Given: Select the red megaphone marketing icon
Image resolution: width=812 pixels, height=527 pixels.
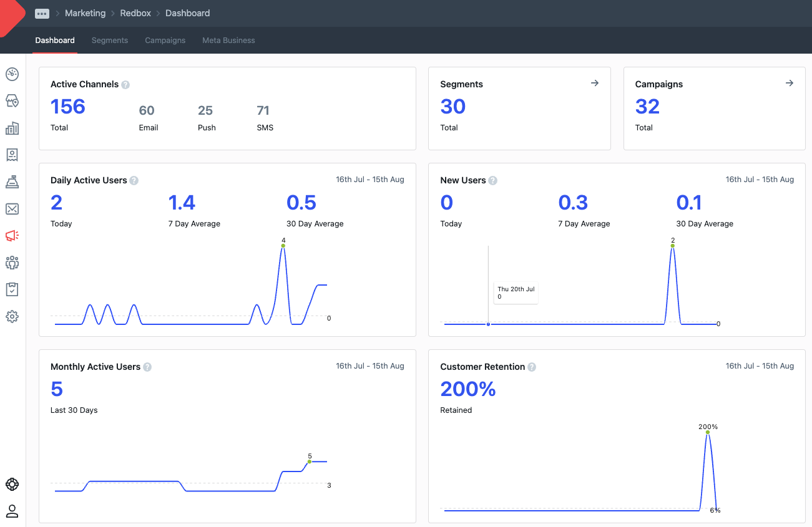Looking at the screenshot, I should (x=12, y=235).
